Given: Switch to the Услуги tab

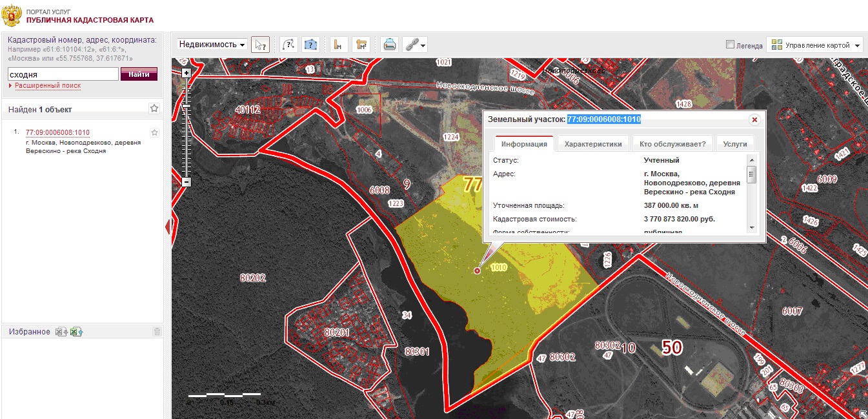Looking at the screenshot, I should pos(735,144).
